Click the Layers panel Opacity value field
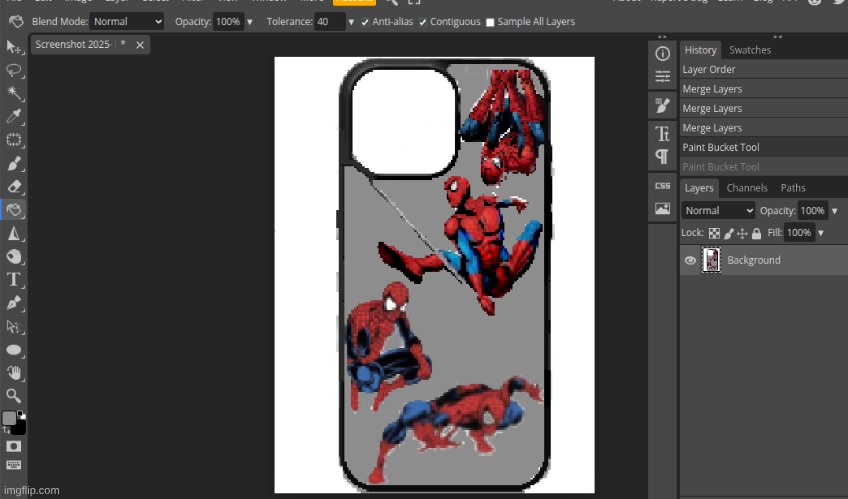The height and width of the screenshot is (499, 848). tap(813, 210)
